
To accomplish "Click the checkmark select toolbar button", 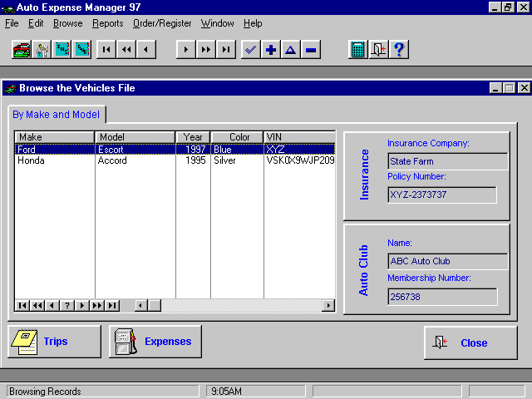I will click(x=250, y=50).
